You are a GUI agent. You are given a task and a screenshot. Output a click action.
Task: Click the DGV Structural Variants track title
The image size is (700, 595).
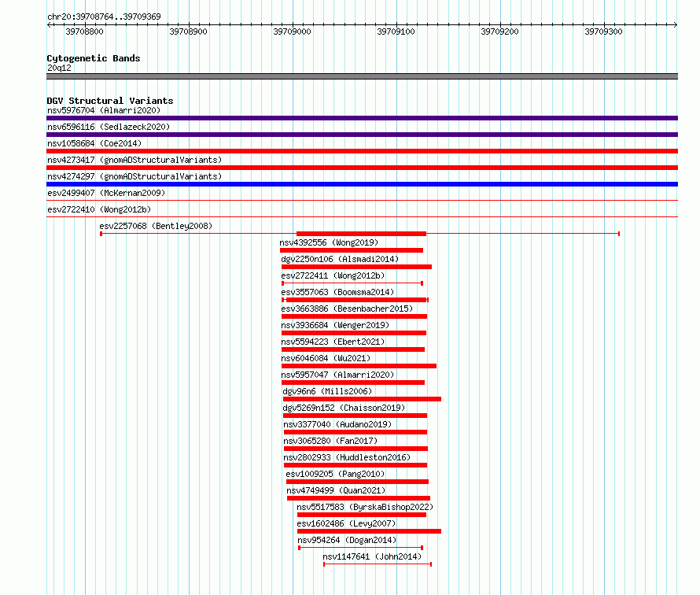(110, 101)
